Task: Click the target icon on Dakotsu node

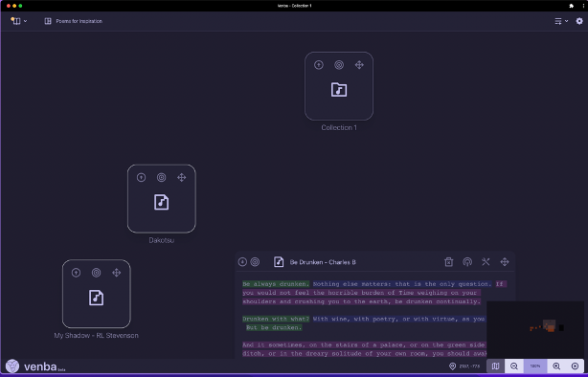Action: [161, 177]
